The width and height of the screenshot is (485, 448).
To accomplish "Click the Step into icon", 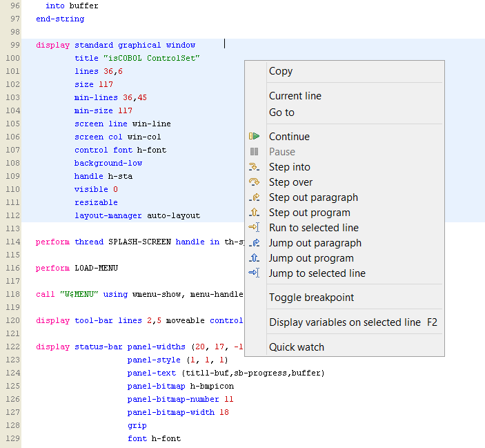I will 254,167.
